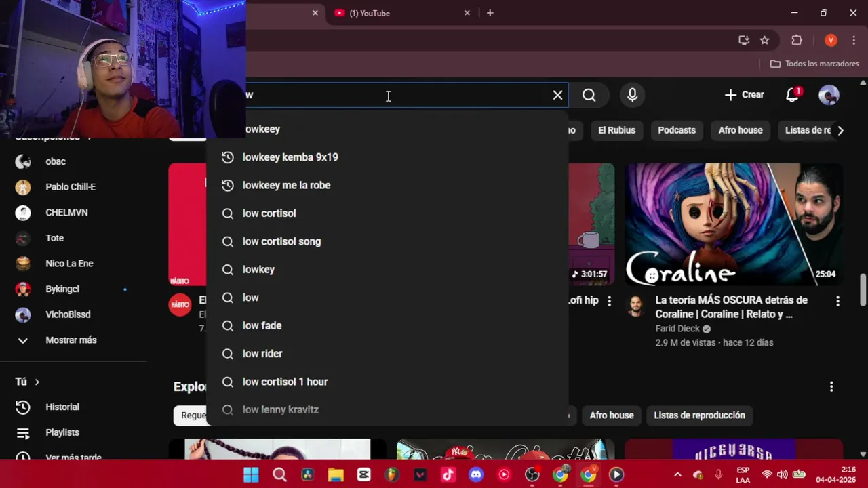The height and width of the screenshot is (488, 868).
Task: Open VichoBlssd subscription channel
Action: (73, 314)
